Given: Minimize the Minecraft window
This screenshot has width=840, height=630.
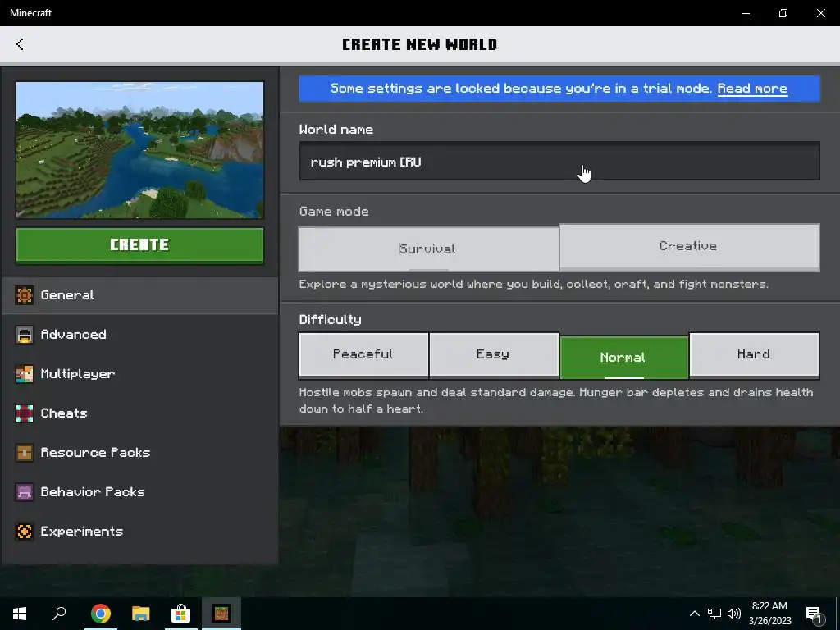Looking at the screenshot, I should (x=745, y=13).
